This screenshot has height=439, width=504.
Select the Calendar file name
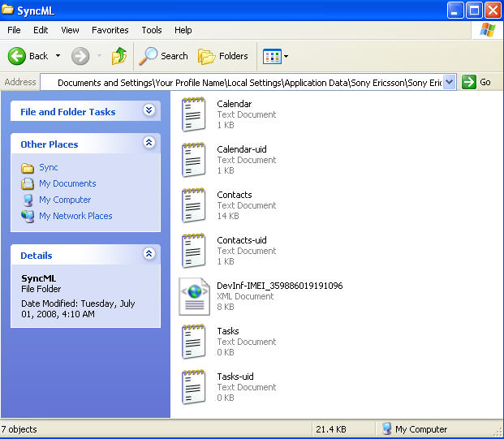[235, 104]
